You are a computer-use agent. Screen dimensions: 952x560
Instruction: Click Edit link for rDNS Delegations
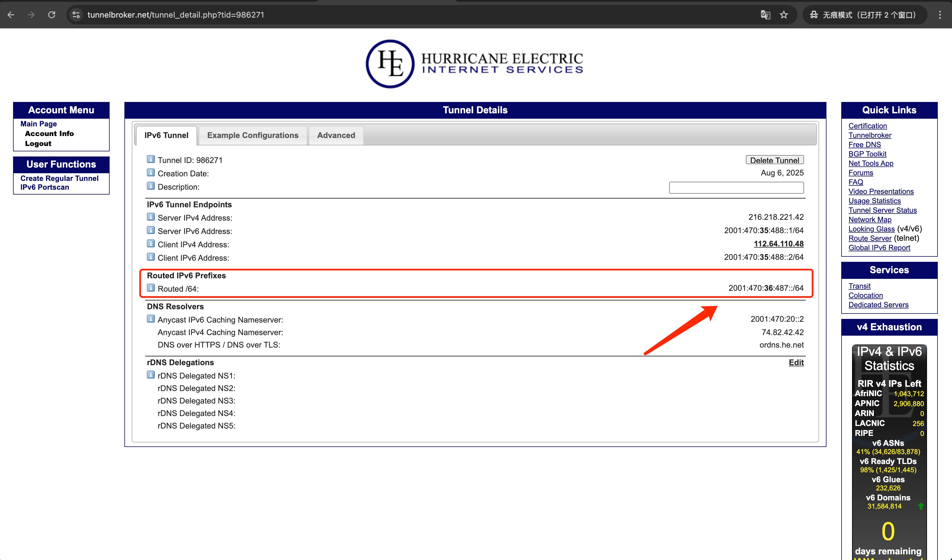click(796, 363)
